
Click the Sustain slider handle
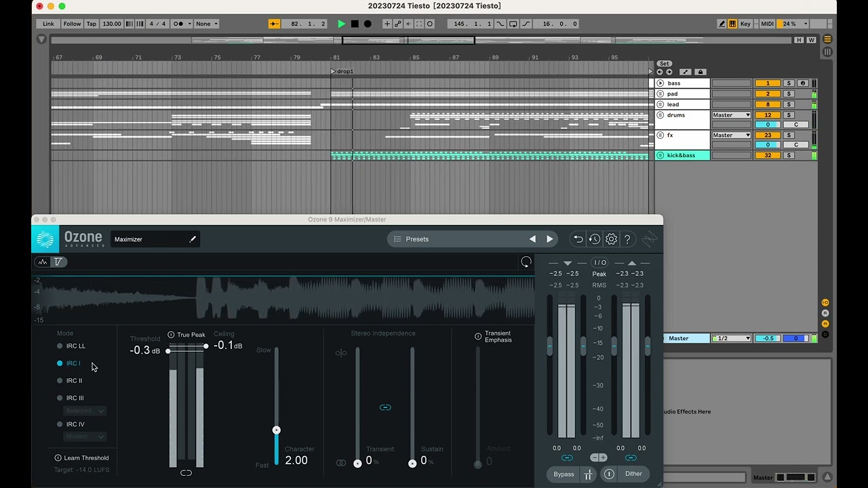412,464
